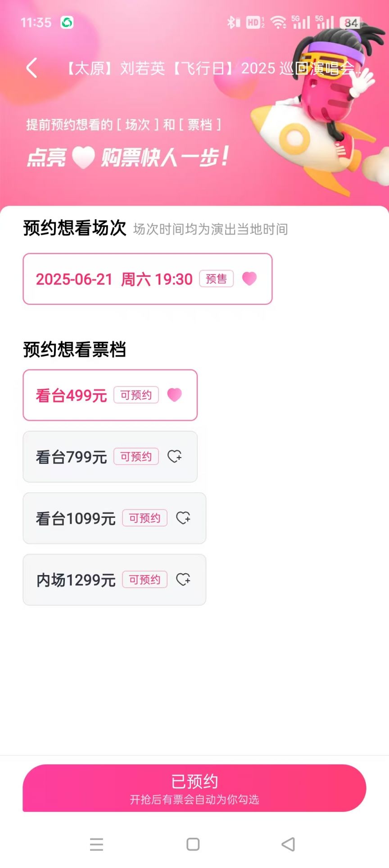This screenshot has width=389, height=868.
Task: Tap the 可预约 label on 看台499元
Action: (136, 395)
